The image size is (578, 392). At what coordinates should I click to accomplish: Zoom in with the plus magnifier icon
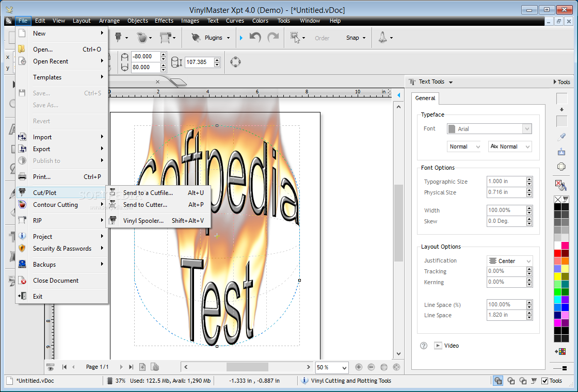359,367
